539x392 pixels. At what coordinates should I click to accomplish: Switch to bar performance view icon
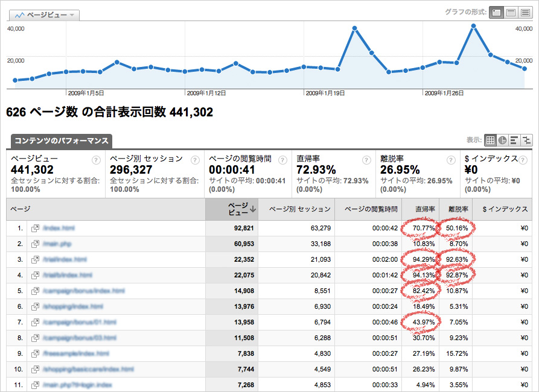tap(514, 140)
